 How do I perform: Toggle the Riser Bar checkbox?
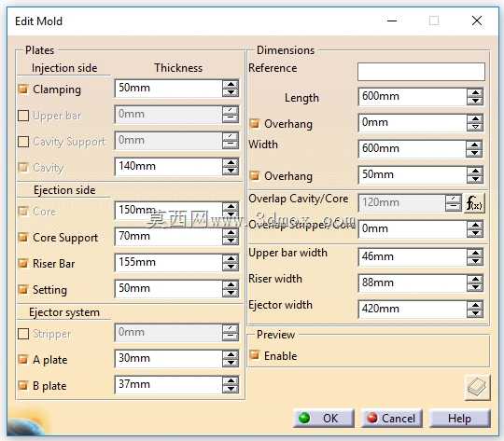[23, 263]
